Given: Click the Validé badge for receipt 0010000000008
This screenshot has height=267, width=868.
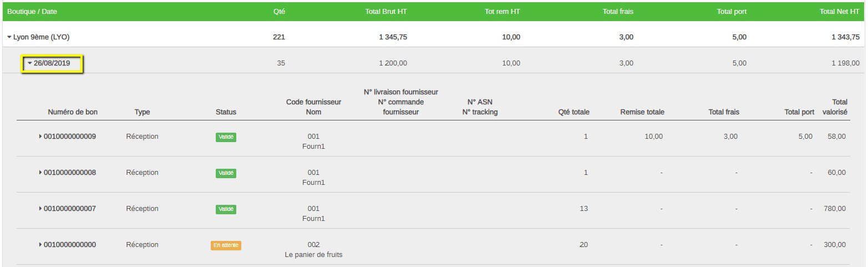Looking at the screenshot, I should (x=226, y=173).
